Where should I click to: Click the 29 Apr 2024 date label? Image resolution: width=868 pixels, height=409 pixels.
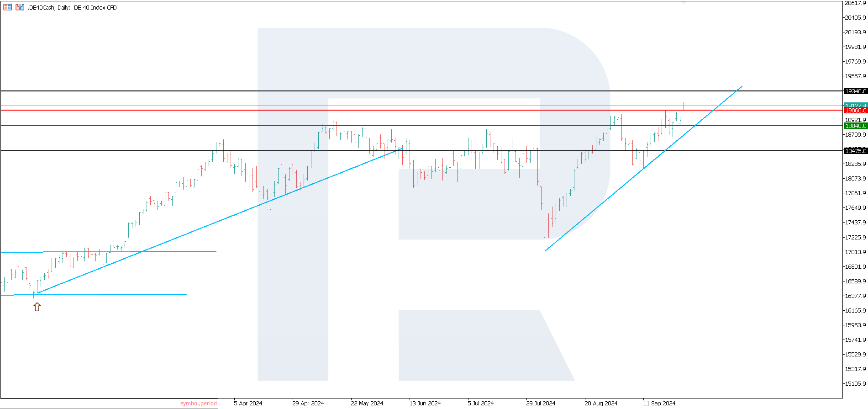pos(308,404)
